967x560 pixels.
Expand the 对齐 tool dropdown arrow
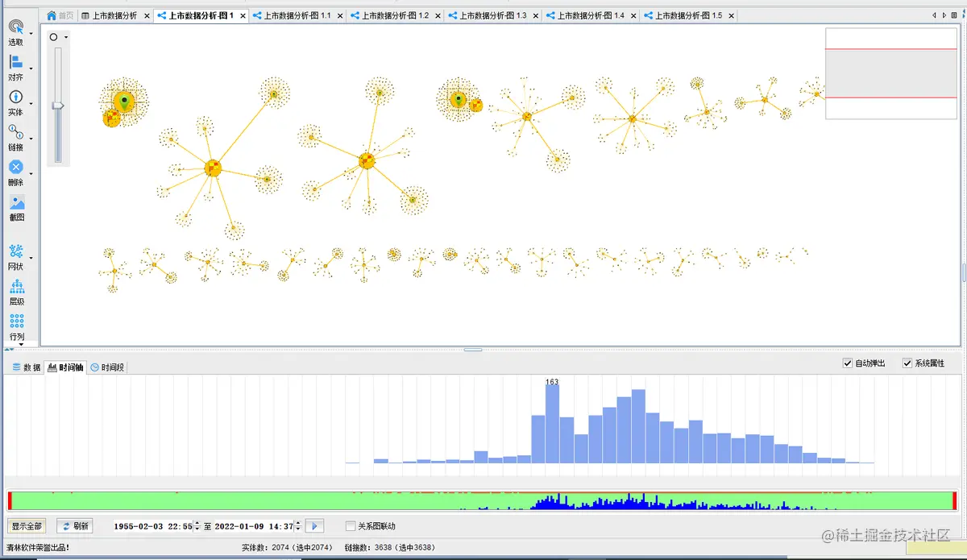point(31,69)
